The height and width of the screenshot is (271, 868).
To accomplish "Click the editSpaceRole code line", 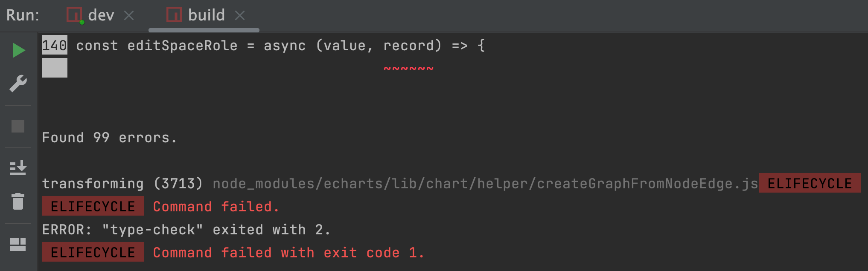I will point(280,46).
